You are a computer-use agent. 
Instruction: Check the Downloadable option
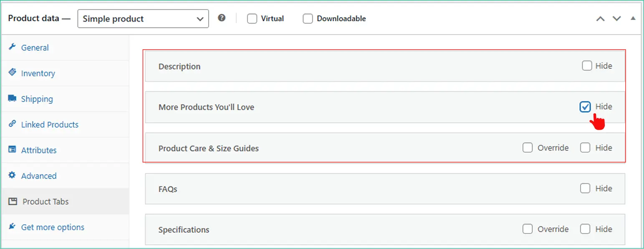point(308,18)
